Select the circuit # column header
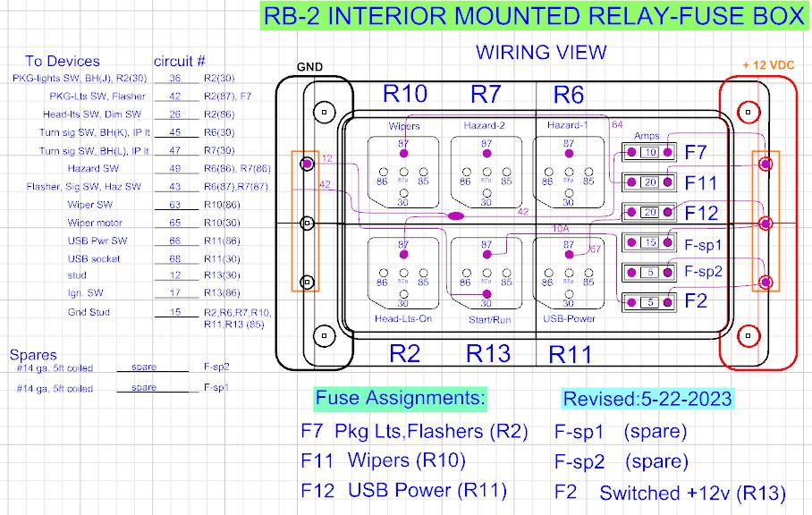Image resolution: width=812 pixels, height=515 pixels. (x=180, y=61)
